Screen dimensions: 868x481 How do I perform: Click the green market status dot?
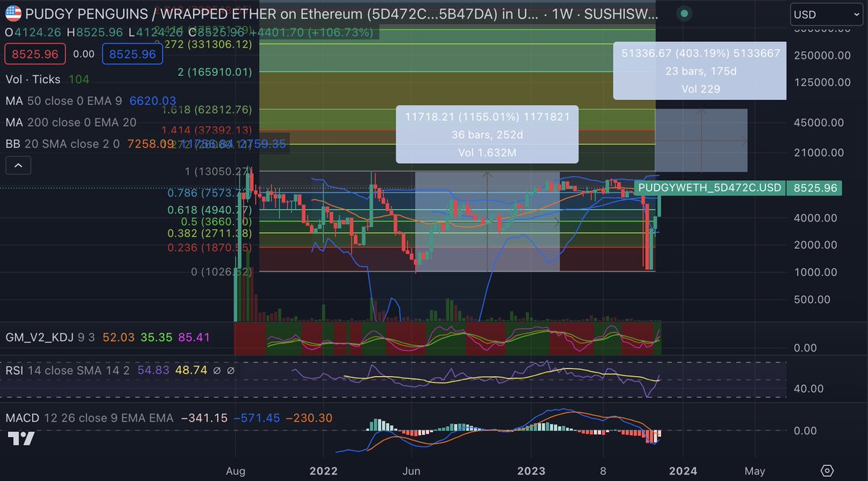(684, 14)
